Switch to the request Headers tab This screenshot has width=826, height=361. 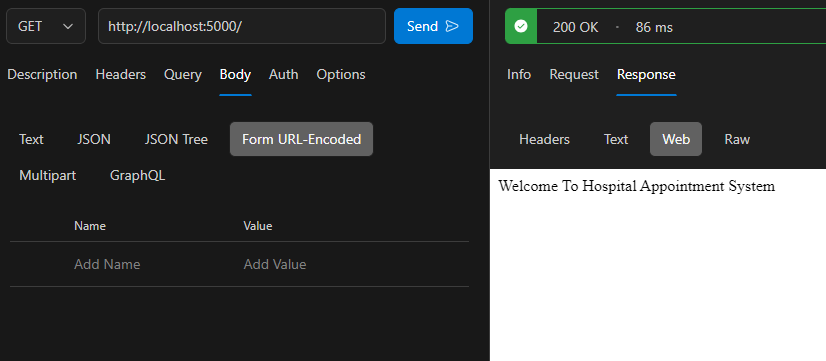pyautogui.click(x=121, y=75)
